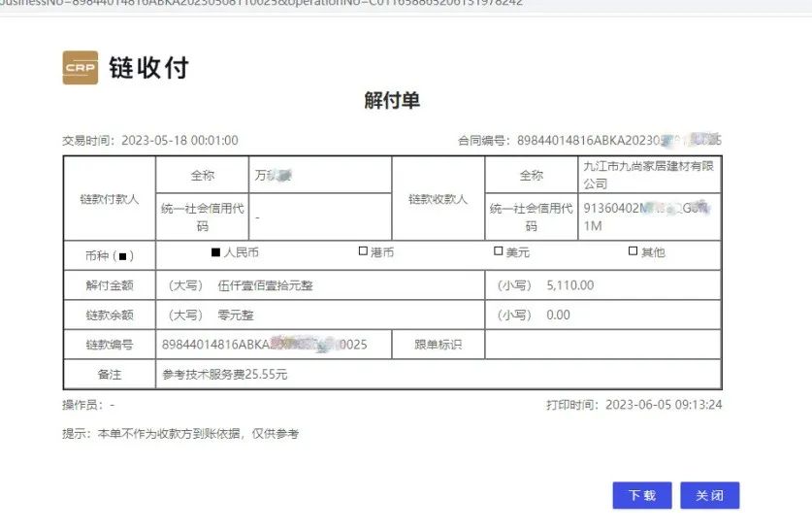Click the amount in words 伍仟壹佰壹拾元整

tap(265, 285)
